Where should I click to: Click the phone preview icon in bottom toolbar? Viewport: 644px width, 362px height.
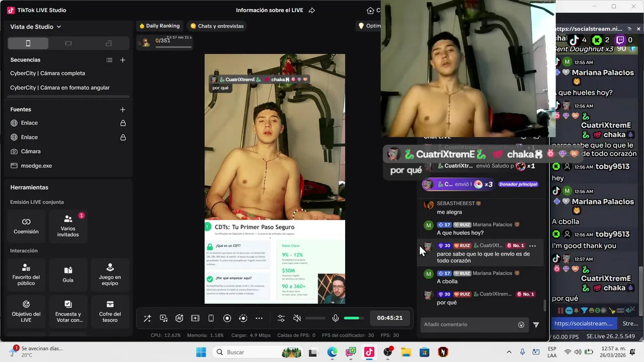click(x=211, y=318)
